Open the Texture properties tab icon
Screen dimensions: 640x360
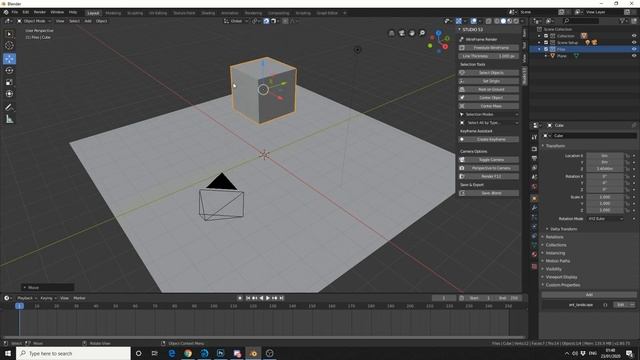(x=534, y=267)
